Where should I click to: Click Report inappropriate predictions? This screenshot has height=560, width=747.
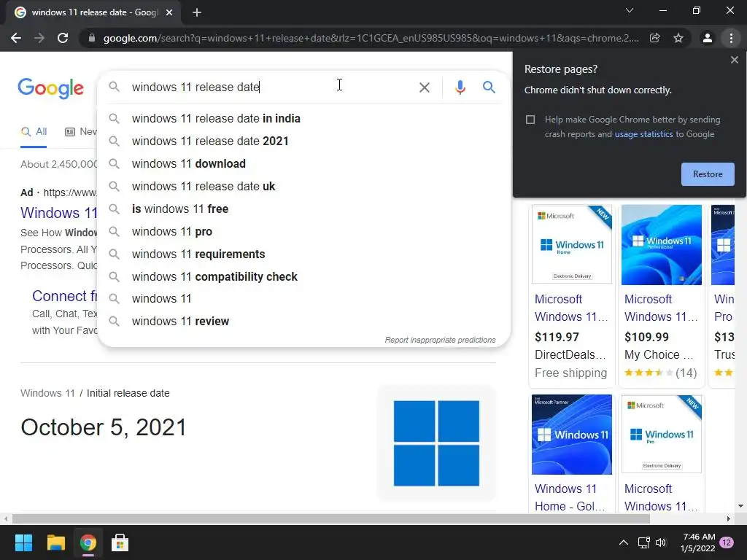pyautogui.click(x=440, y=340)
